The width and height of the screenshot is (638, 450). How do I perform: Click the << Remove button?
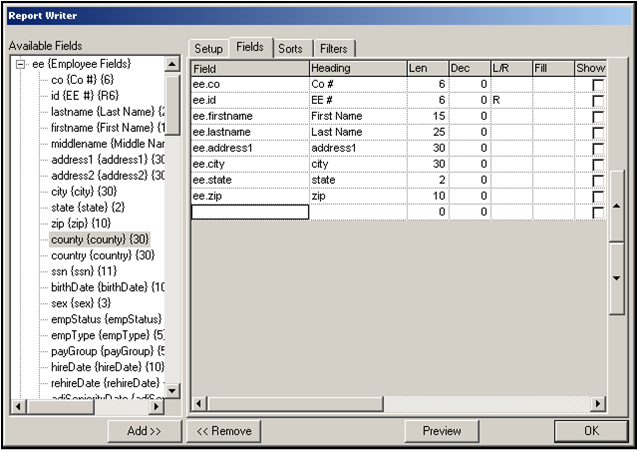coord(225,431)
